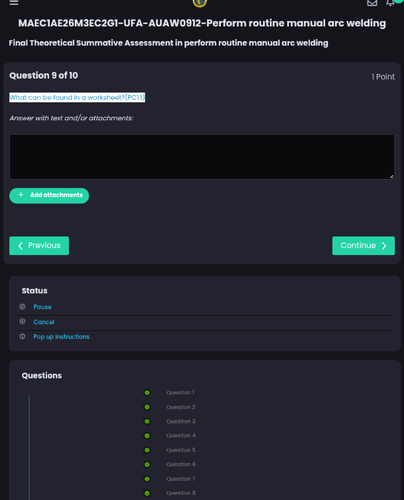This screenshot has width=404, height=500.
Task: Go back with the Previous button
Action: pyautogui.click(x=39, y=246)
